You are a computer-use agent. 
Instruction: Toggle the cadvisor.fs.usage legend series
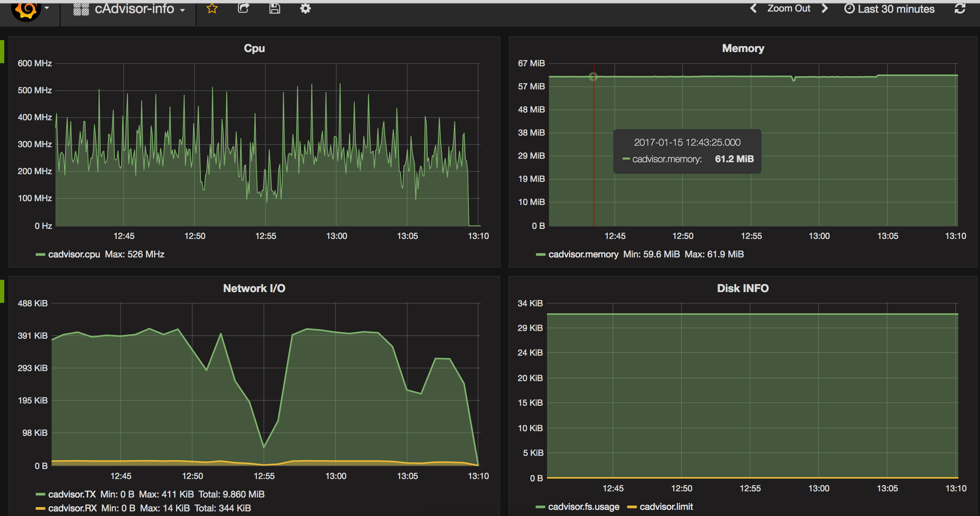coord(584,507)
